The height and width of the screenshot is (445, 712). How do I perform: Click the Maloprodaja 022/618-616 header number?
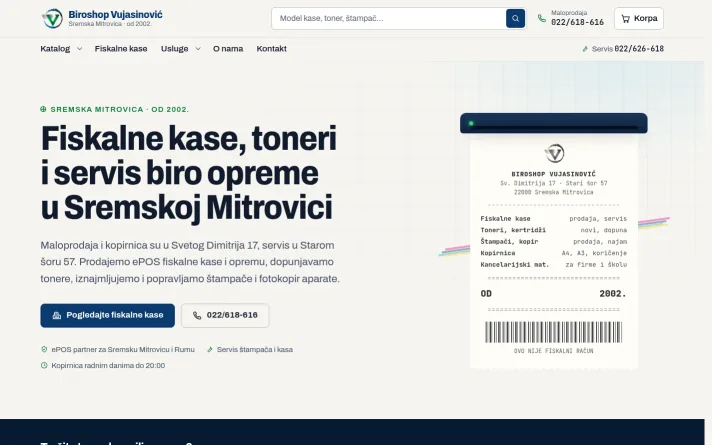[x=578, y=22]
